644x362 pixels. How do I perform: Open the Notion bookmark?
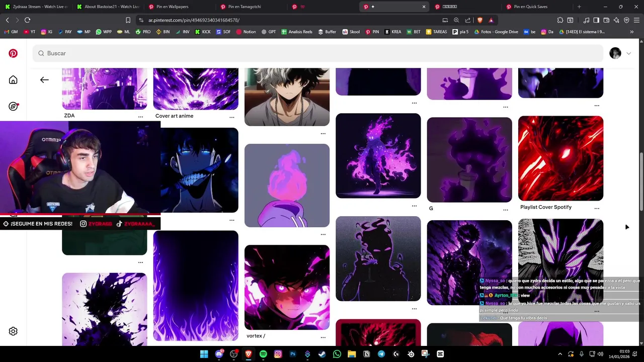click(x=246, y=32)
